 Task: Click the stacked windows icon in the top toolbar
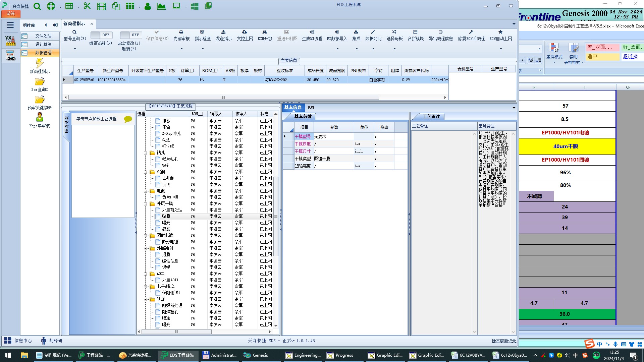tap(208, 6)
